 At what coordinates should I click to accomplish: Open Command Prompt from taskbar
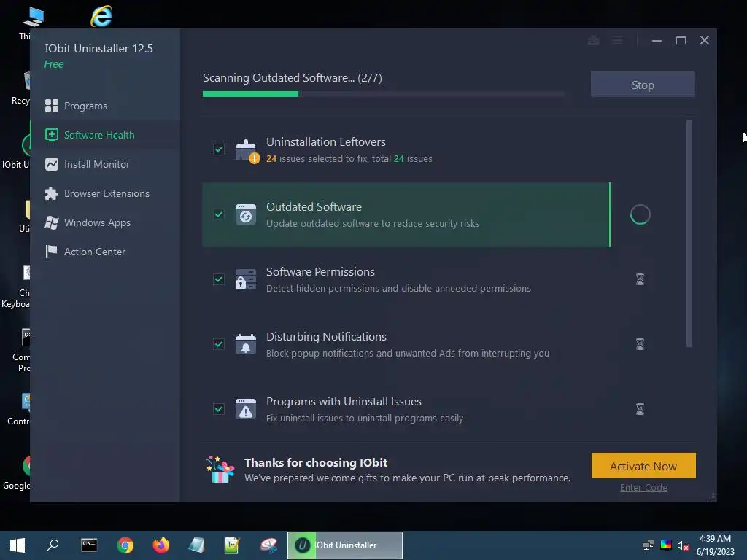pyautogui.click(x=89, y=545)
